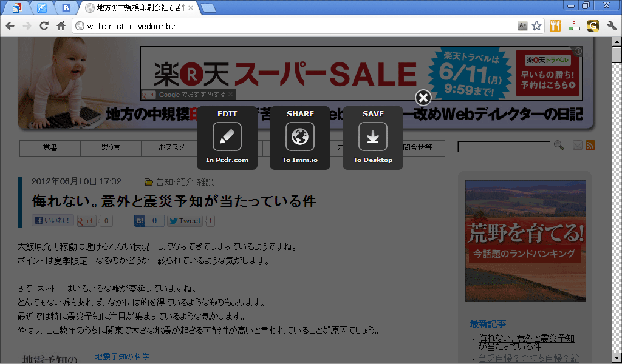Click the page's vertical scrollbar thumb

[x=617, y=55]
